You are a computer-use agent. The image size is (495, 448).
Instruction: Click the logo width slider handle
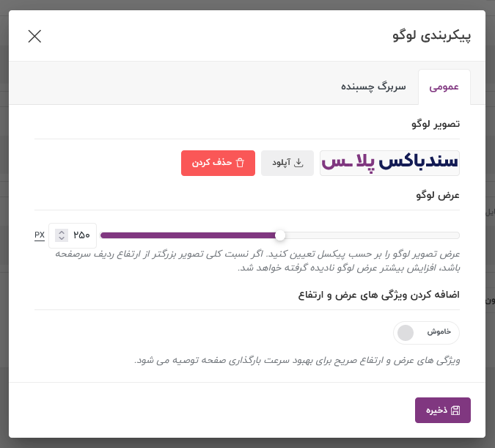click(x=280, y=235)
